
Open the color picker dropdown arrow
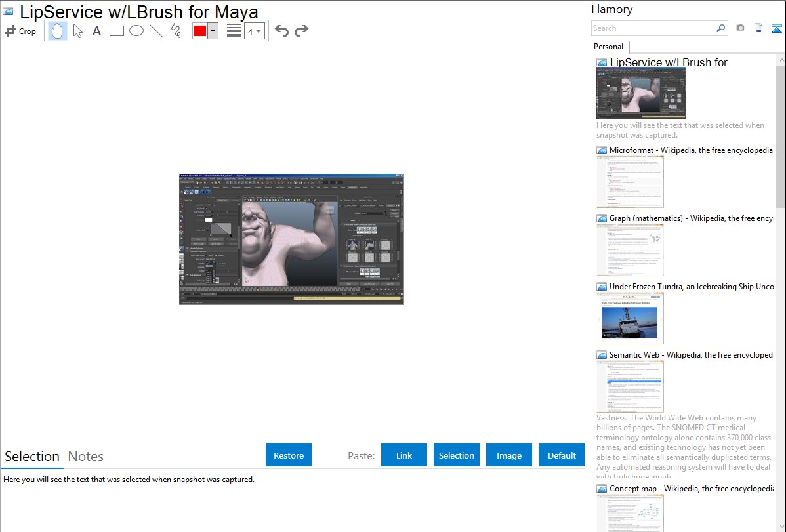[213, 31]
